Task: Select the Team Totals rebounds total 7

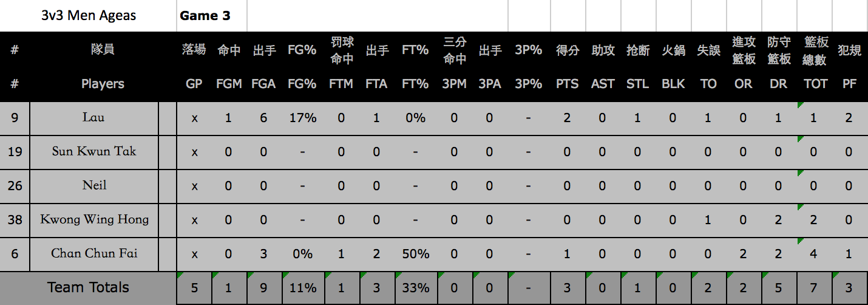Action: 814,288
